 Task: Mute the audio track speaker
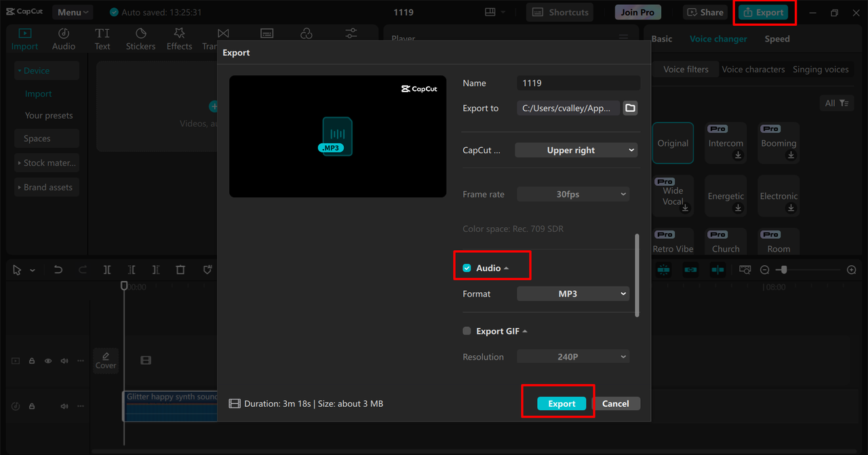coord(64,406)
